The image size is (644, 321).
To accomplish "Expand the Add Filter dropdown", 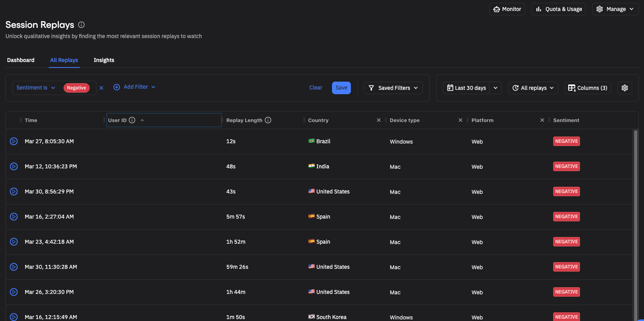I will [134, 87].
